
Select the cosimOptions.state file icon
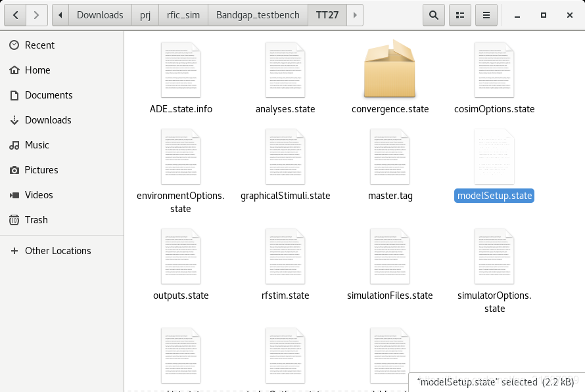(x=494, y=70)
